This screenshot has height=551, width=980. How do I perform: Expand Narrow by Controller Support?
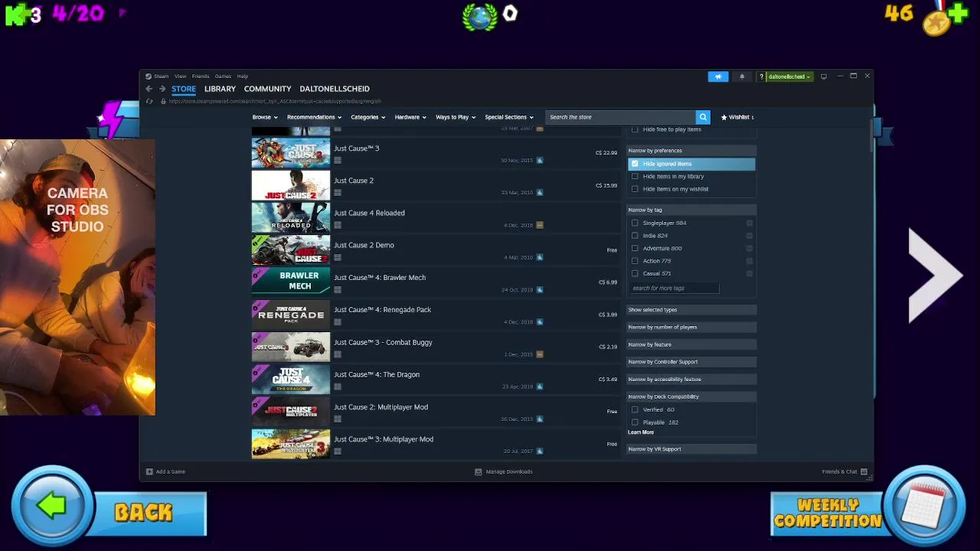692,362
